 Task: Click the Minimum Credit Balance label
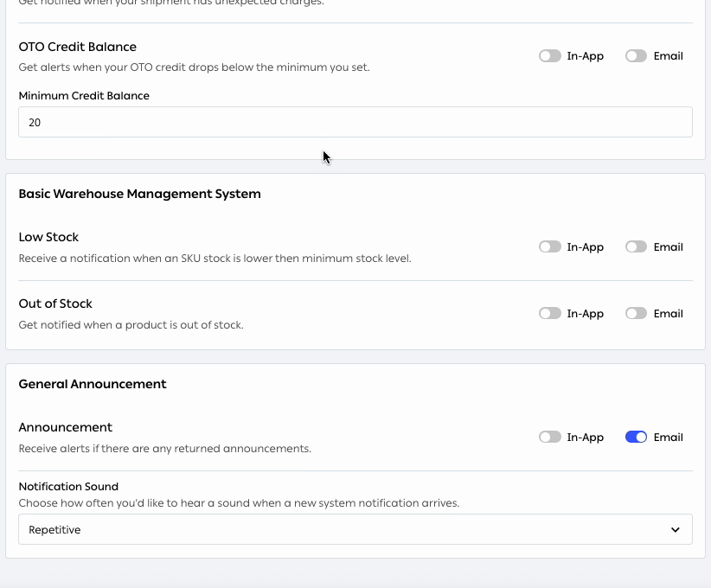pyautogui.click(x=84, y=96)
